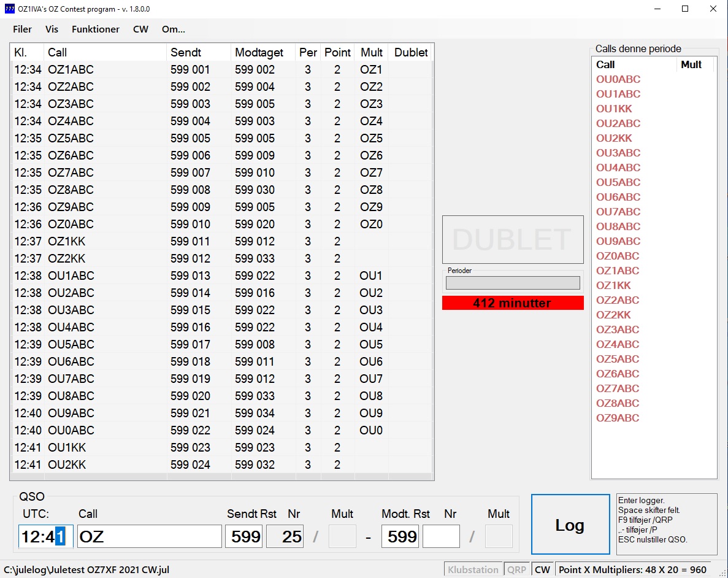Viewport: 728px width, 578px height.
Task: Click the Perioder progress bar
Action: pyautogui.click(x=513, y=283)
